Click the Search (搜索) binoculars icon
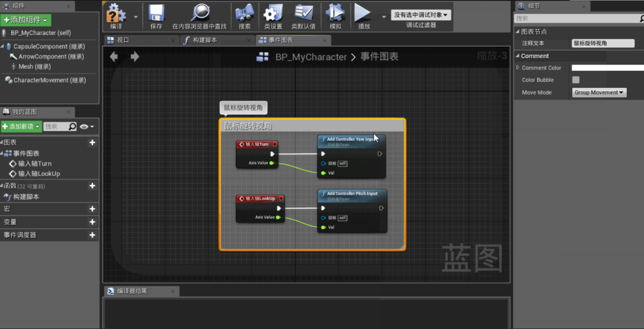This screenshot has width=644, height=329. click(245, 13)
